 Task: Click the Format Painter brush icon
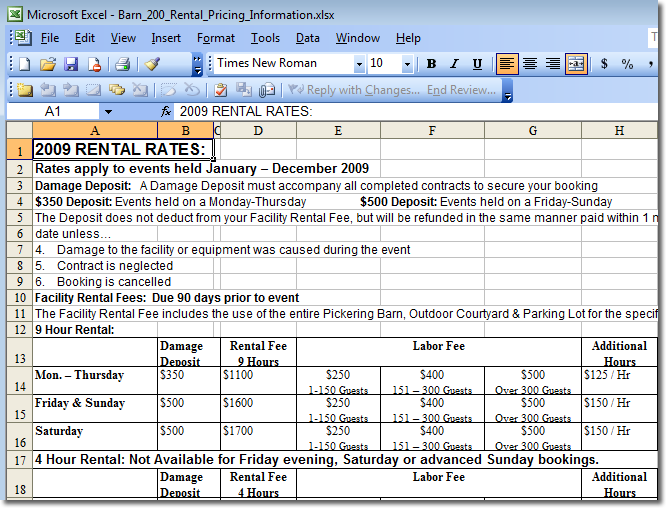click(x=152, y=64)
